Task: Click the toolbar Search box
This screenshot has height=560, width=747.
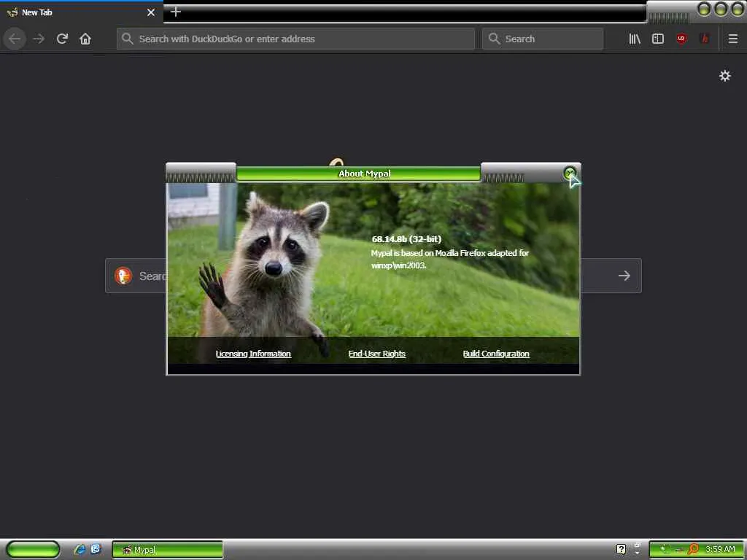Action: 543,39
